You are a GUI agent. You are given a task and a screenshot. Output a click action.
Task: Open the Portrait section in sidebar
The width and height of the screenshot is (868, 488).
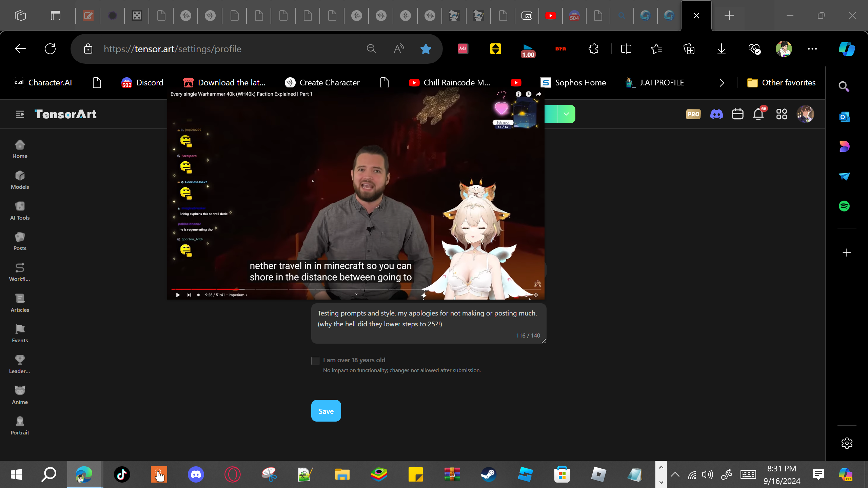20,426
